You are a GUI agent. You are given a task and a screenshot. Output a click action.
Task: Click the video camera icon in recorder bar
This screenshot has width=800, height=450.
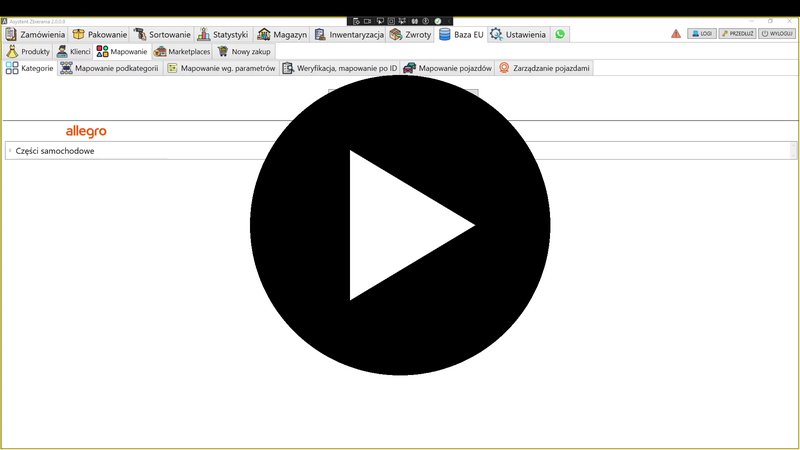[x=367, y=21]
